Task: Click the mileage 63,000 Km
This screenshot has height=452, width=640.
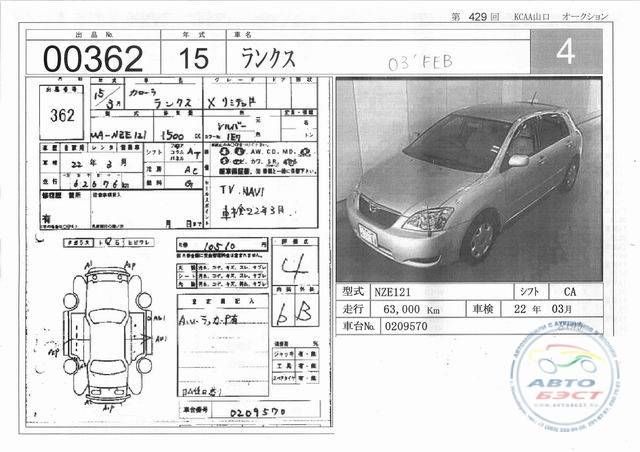Action: 411,309
